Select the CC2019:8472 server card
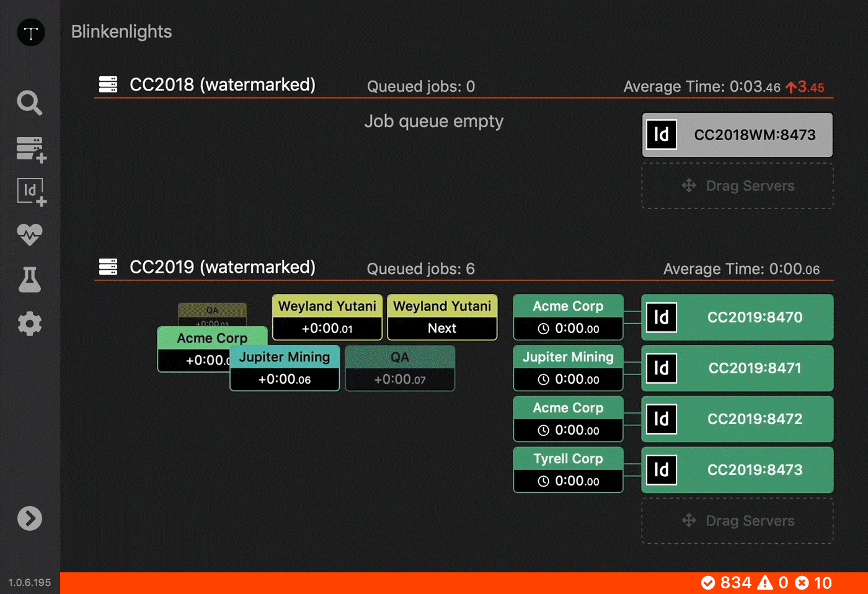Viewport: 868px width, 594px height. (x=737, y=419)
